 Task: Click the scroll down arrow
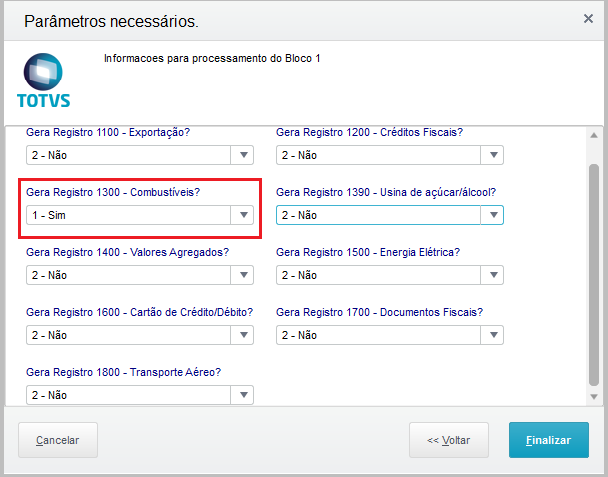(594, 397)
